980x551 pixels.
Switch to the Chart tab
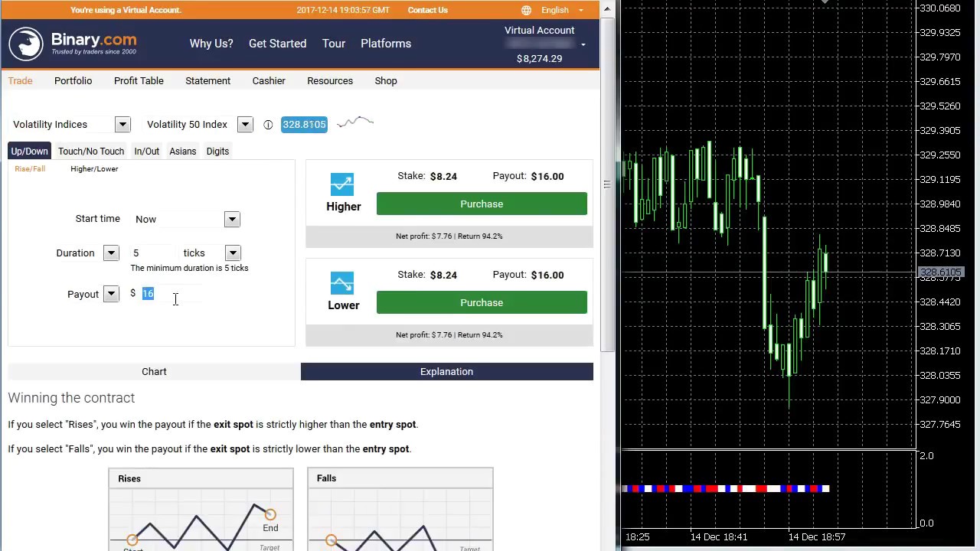tap(154, 371)
